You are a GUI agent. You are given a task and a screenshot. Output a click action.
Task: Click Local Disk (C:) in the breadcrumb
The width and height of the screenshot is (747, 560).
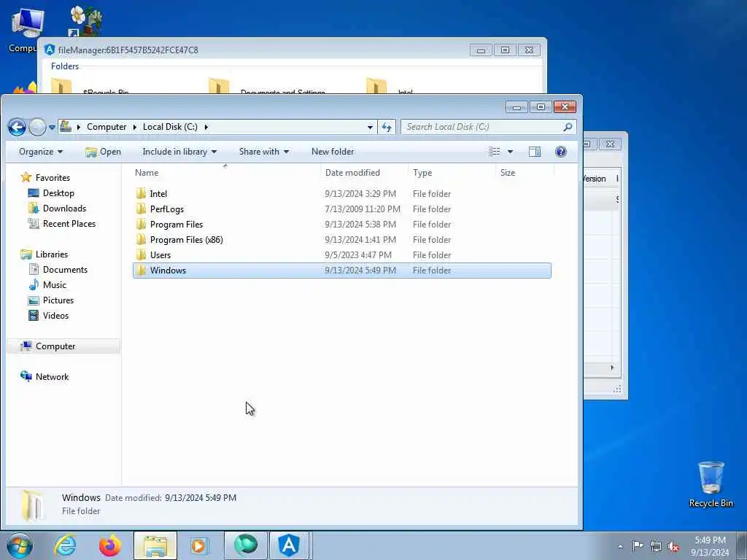coord(170,127)
